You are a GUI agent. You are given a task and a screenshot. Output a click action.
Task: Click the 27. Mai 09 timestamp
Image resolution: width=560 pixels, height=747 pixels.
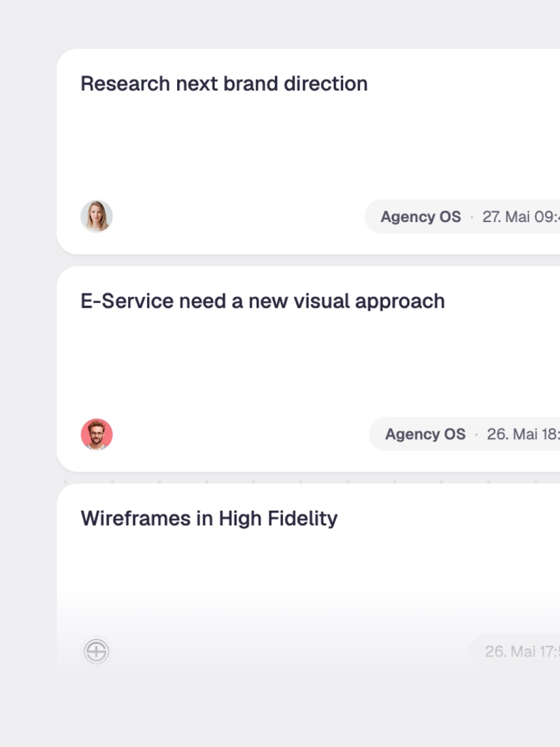pos(521,217)
